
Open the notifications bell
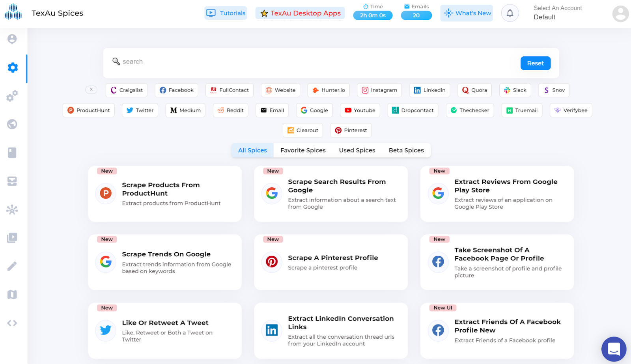pos(510,13)
